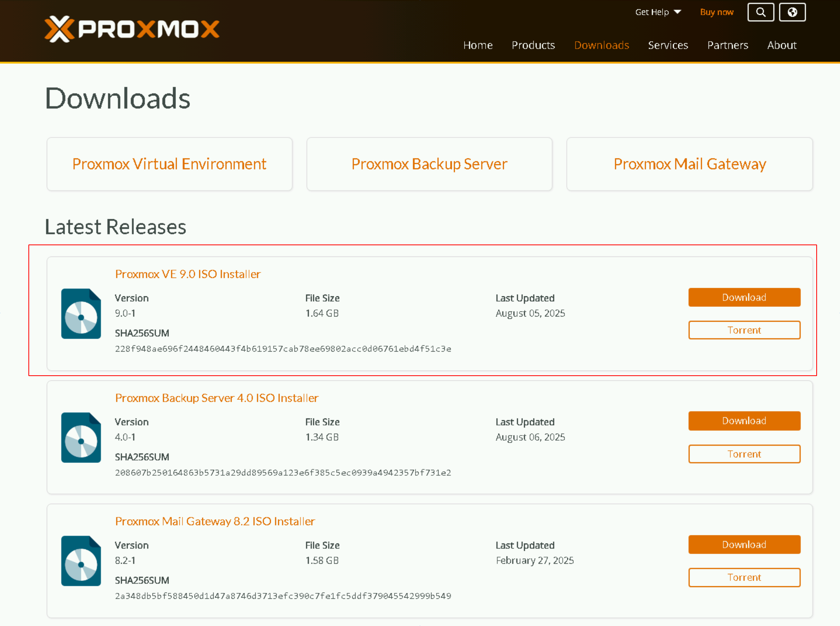Image resolution: width=840 pixels, height=626 pixels.
Task: Click the SHA256 hash starting with 228f948a
Action: tap(283, 349)
